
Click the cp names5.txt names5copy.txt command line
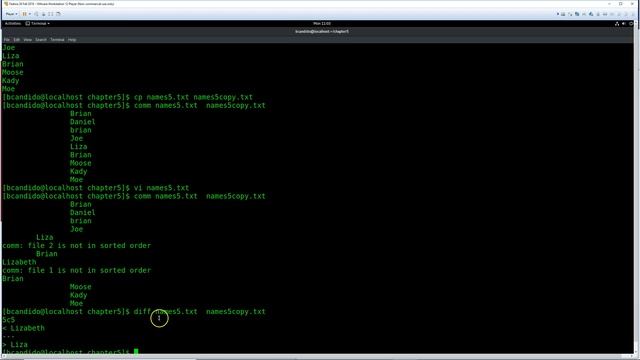pos(128,97)
